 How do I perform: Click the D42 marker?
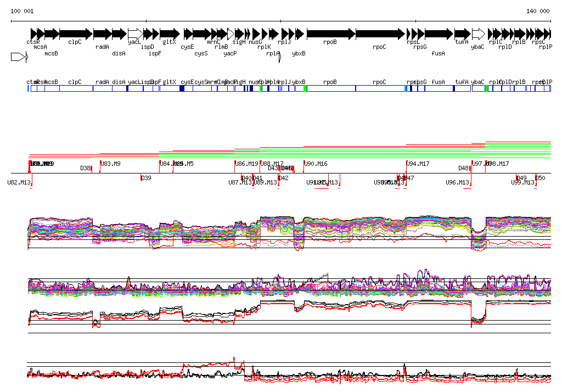[x=284, y=178]
